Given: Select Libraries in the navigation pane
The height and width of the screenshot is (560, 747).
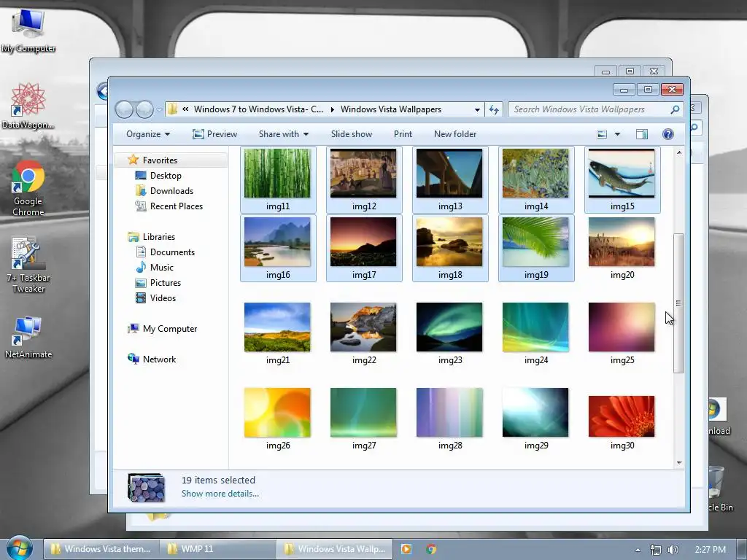Looking at the screenshot, I should [158, 237].
